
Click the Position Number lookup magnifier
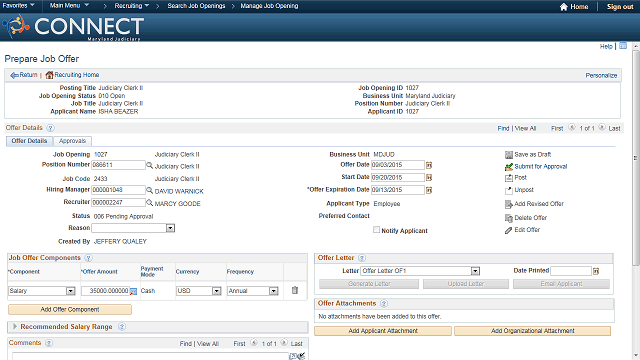149,165
